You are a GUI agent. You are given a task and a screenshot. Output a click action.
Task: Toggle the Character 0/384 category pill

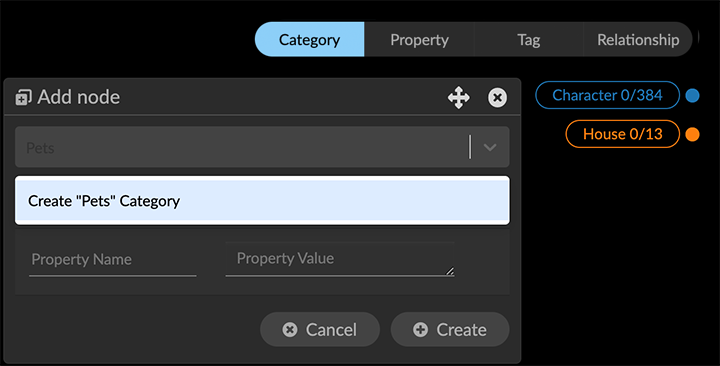coord(607,95)
